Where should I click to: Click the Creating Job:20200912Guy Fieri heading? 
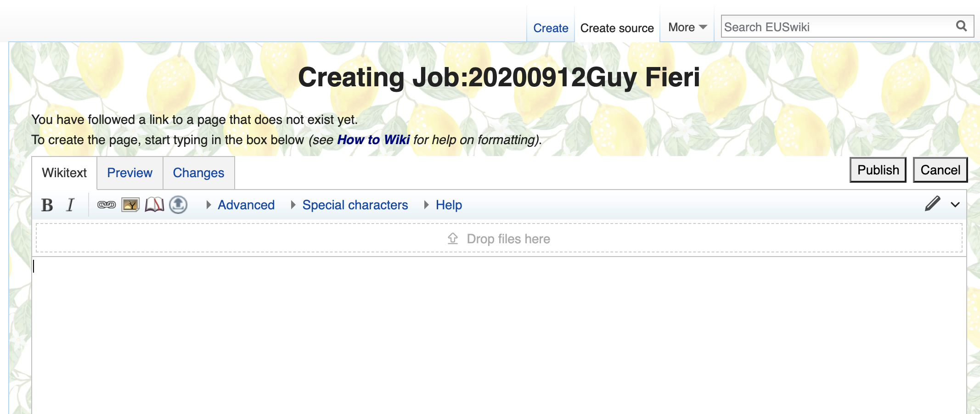pyautogui.click(x=499, y=77)
